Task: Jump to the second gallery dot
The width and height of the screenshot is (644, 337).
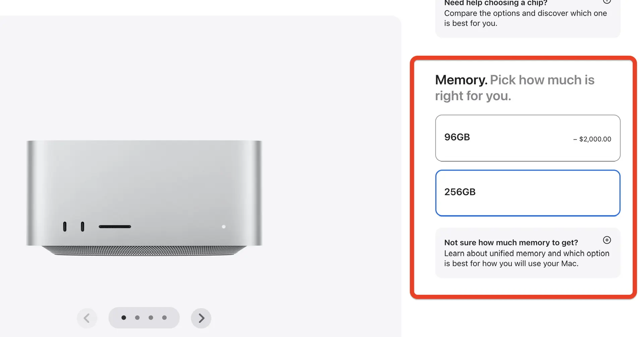Action: pyautogui.click(x=137, y=318)
